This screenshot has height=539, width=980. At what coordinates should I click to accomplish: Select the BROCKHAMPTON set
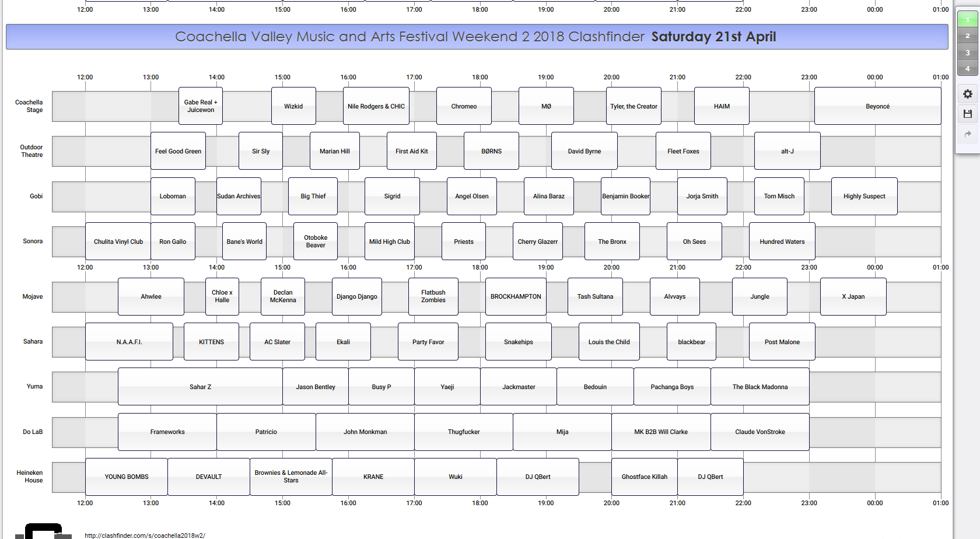click(x=516, y=296)
